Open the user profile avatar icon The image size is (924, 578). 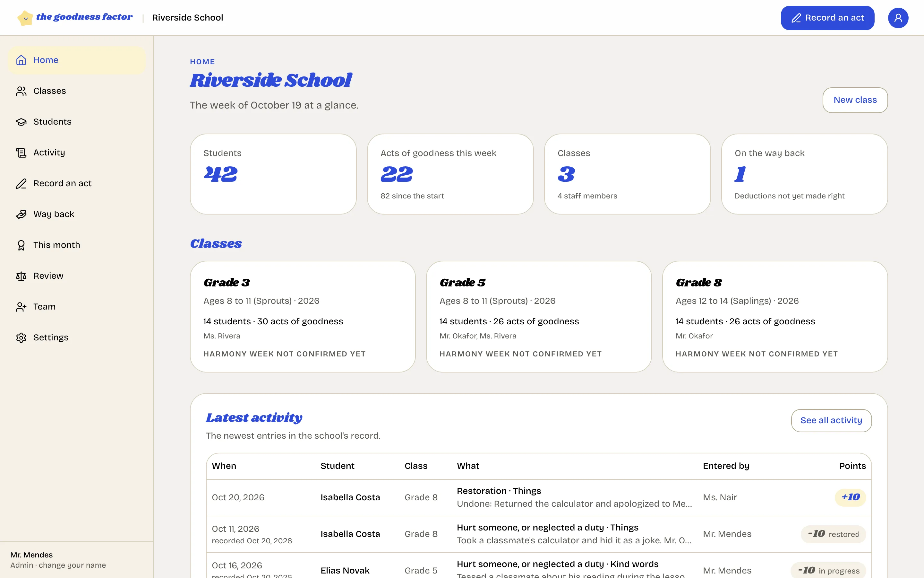click(x=898, y=18)
